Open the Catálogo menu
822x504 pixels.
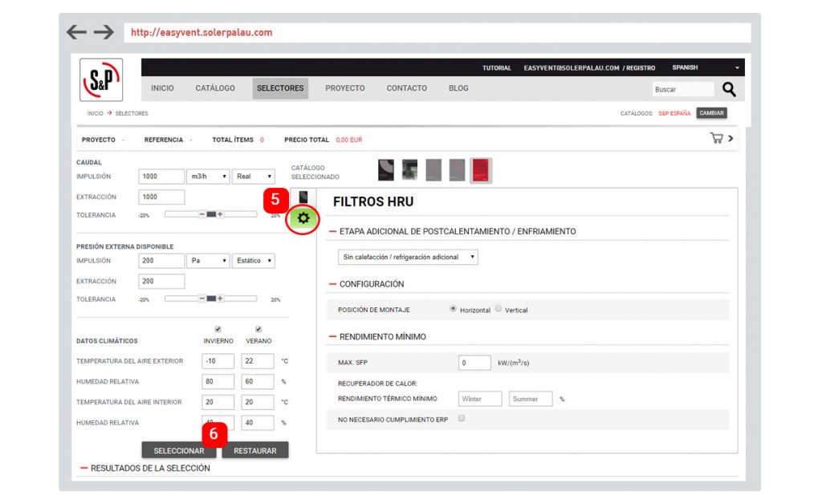tap(215, 88)
